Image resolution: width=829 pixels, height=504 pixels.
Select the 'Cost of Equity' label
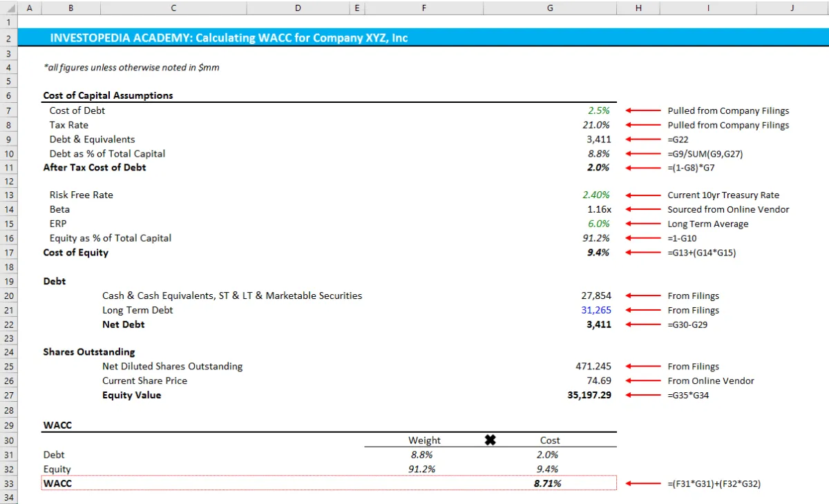(x=76, y=253)
